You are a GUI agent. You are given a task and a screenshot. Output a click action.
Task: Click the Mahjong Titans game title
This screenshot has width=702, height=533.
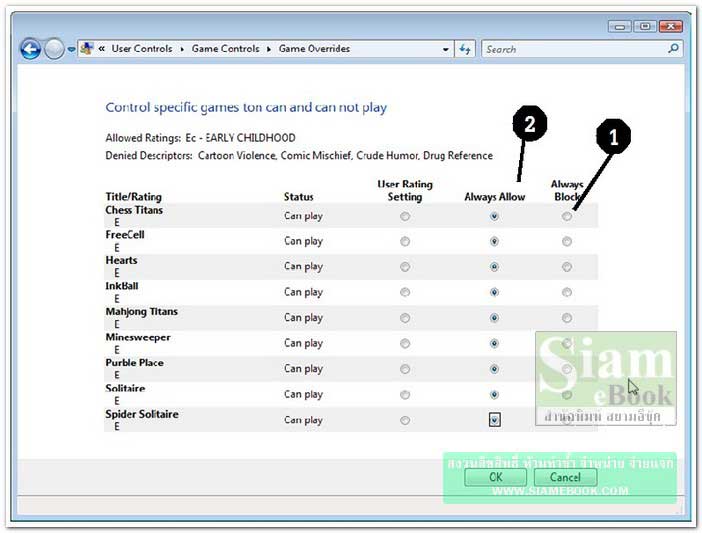141,311
